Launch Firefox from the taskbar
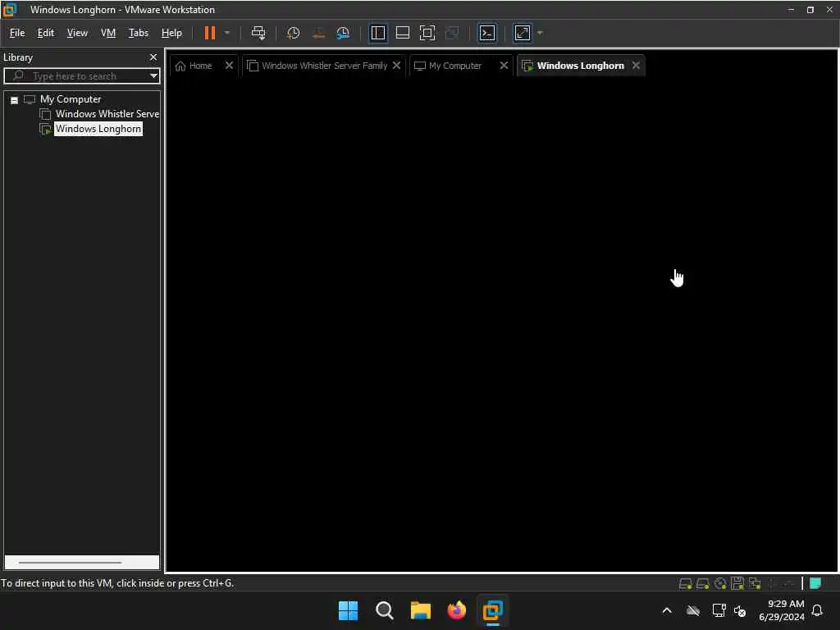This screenshot has width=840, height=630. coord(456,610)
